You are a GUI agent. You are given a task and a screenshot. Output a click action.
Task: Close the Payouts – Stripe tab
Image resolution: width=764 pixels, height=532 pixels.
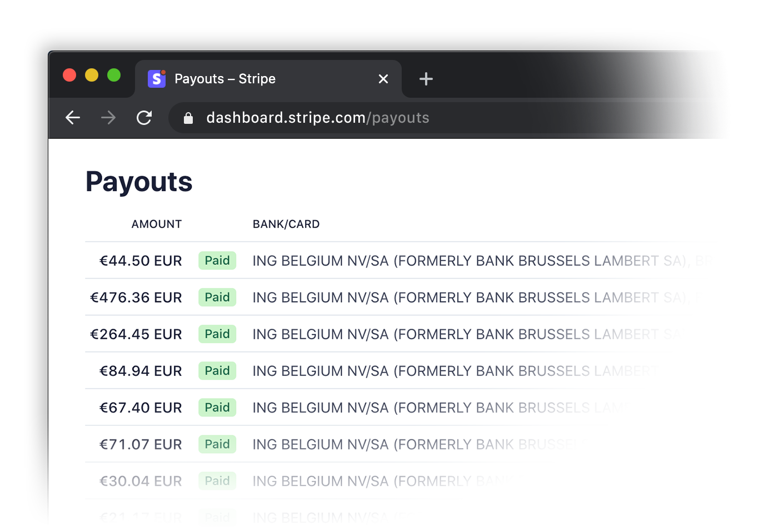383,79
